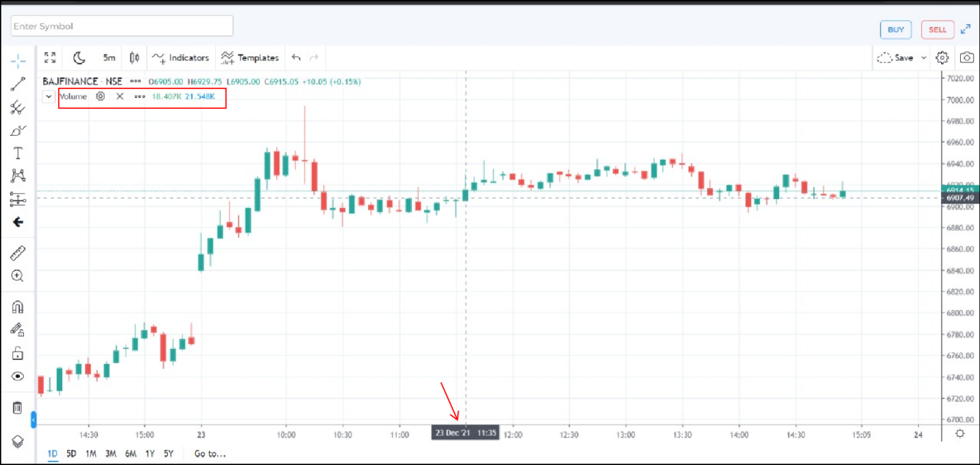The height and width of the screenshot is (465, 980).
Task: Select the trend line drawing tool
Action: [18, 84]
